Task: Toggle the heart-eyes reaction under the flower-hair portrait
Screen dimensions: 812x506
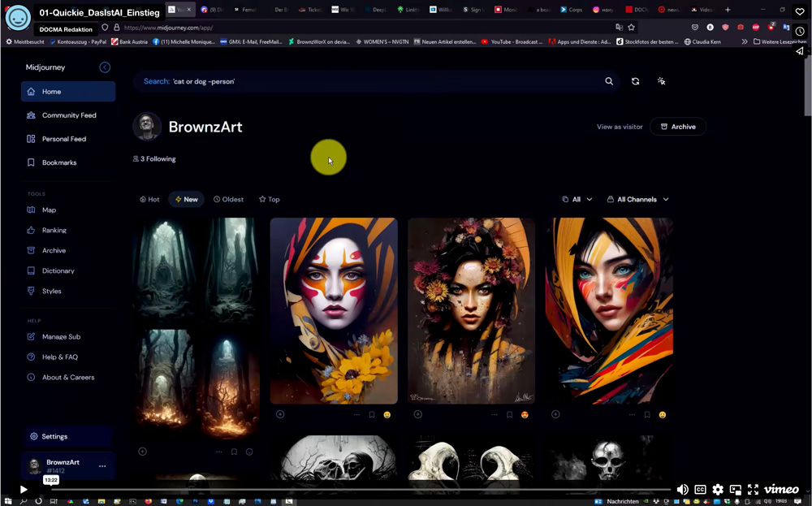Action: [x=525, y=415]
